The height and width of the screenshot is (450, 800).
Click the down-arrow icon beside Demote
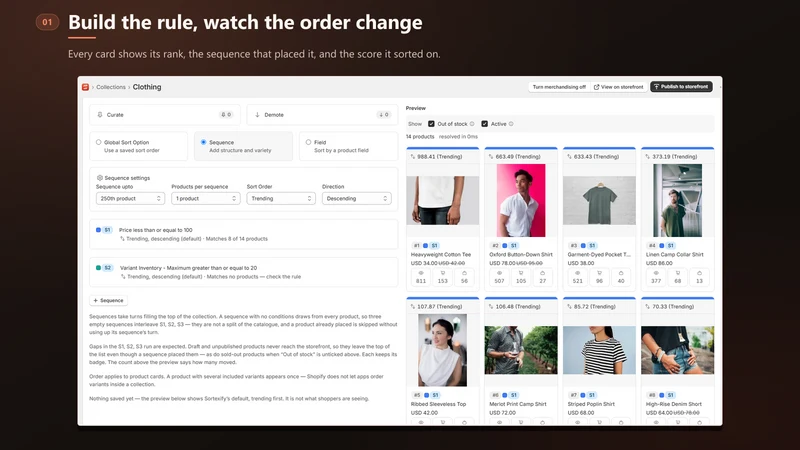pyautogui.click(x=257, y=115)
